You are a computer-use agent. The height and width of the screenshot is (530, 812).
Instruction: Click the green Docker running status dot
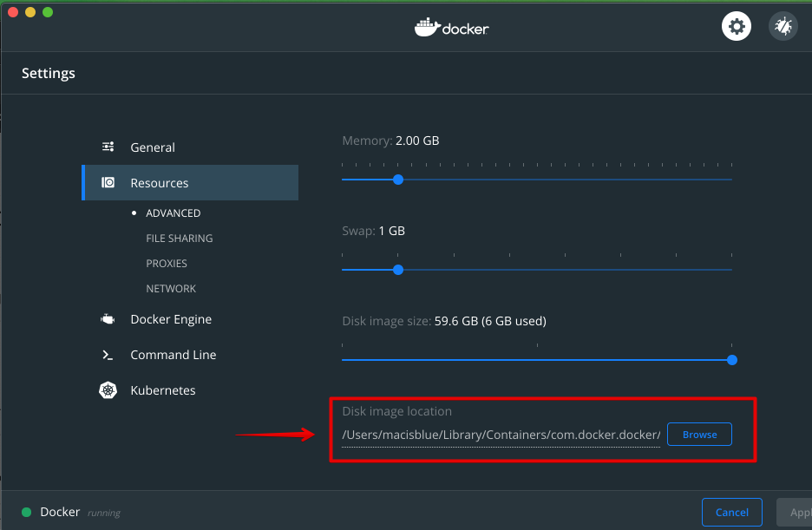[x=26, y=512]
